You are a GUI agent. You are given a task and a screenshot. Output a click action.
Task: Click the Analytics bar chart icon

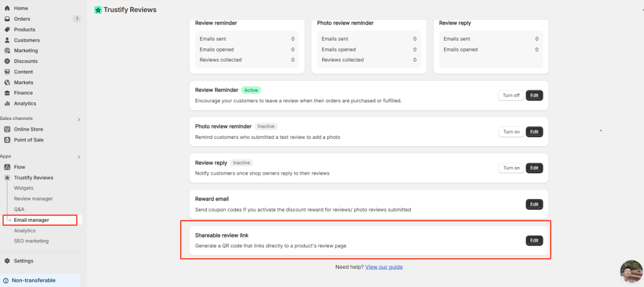point(7,104)
